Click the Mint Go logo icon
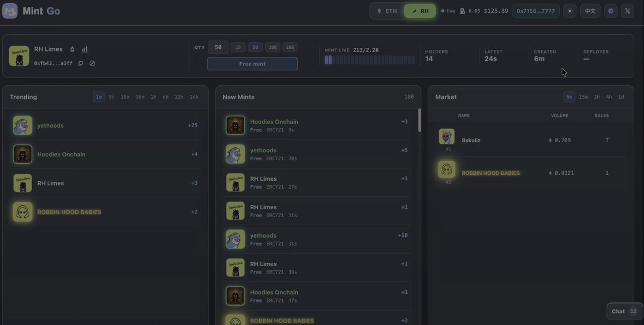The image size is (644, 325). [x=10, y=11]
